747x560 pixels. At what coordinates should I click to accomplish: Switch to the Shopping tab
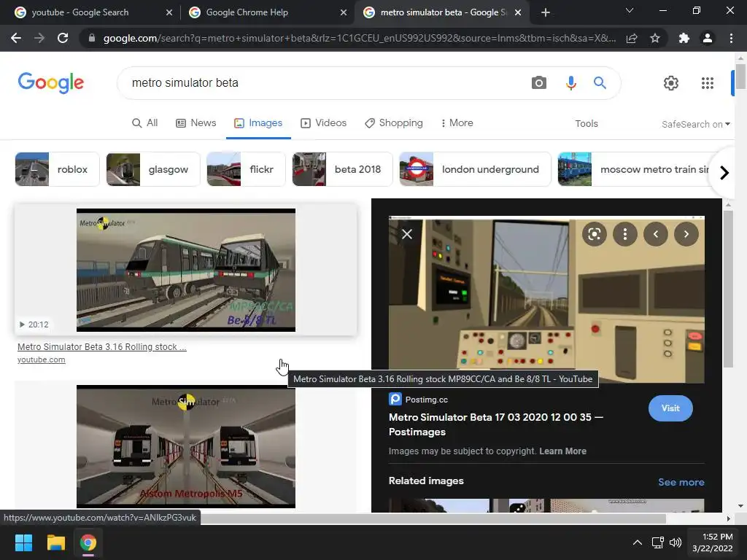click(x=393, y=122)
